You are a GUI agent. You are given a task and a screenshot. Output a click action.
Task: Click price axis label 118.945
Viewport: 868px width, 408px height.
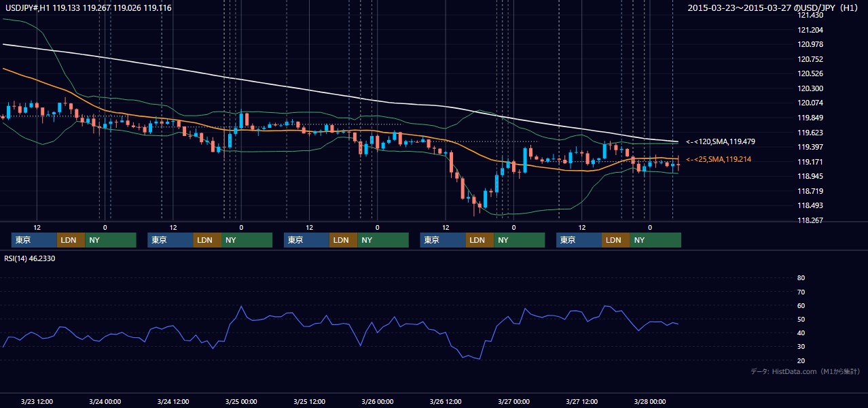[x=810, y=176]
